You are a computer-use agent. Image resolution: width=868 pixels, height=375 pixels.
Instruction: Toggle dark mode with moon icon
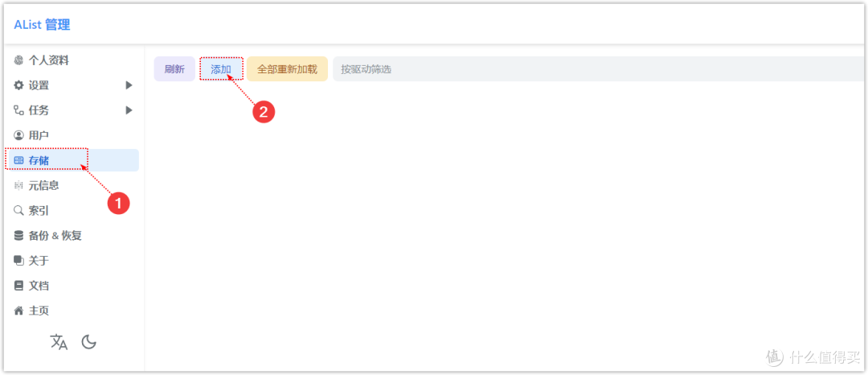(x=89, y=342)
